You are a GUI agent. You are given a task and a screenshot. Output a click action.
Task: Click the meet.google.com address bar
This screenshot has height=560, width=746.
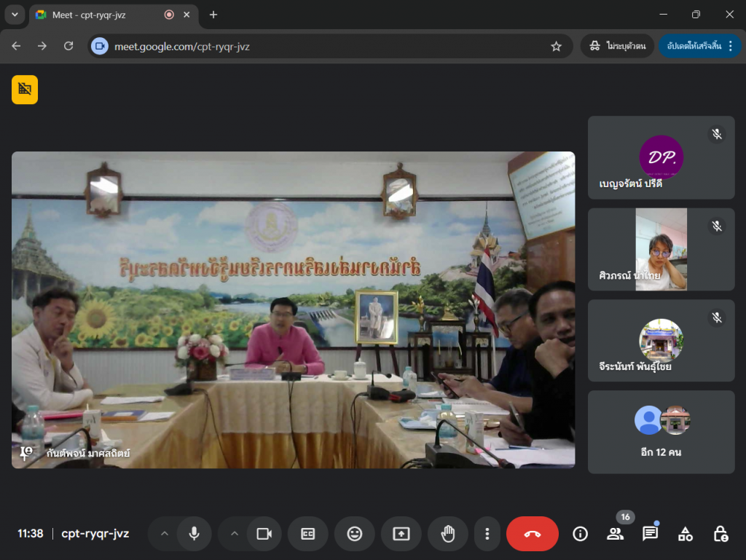321,46
